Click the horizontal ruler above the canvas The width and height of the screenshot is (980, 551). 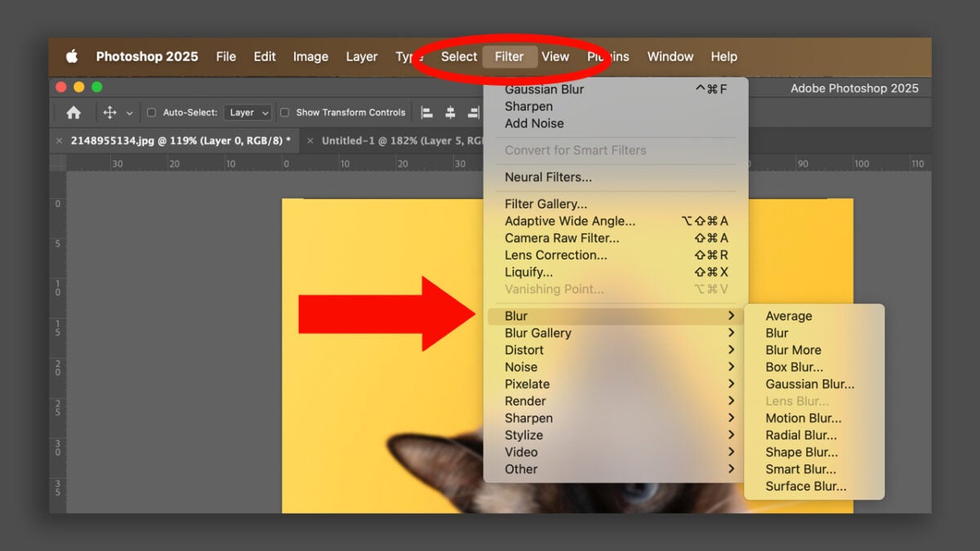(204, 163)
